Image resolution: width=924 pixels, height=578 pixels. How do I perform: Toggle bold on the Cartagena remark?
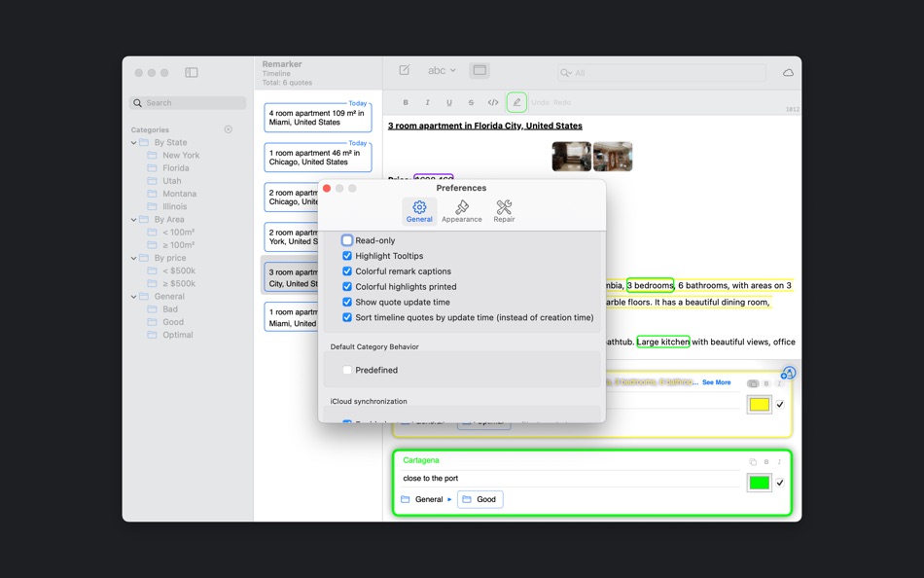pos(766,462)
